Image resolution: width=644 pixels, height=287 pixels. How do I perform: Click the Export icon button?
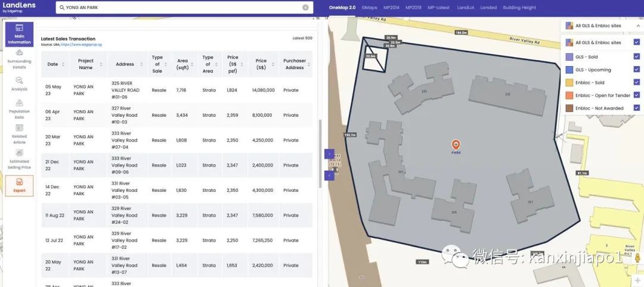(x=19, y=186)
